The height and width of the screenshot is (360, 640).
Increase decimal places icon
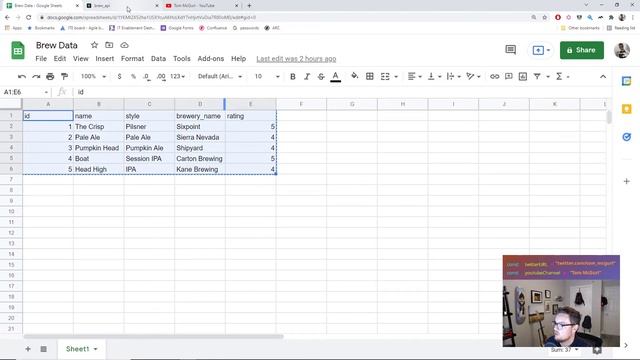click(161, 76)
